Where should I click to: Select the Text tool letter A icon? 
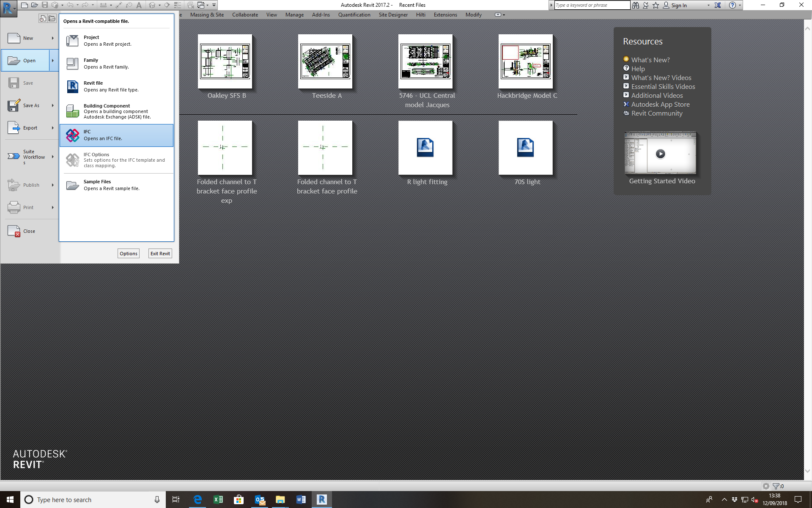tap(139, 5)
